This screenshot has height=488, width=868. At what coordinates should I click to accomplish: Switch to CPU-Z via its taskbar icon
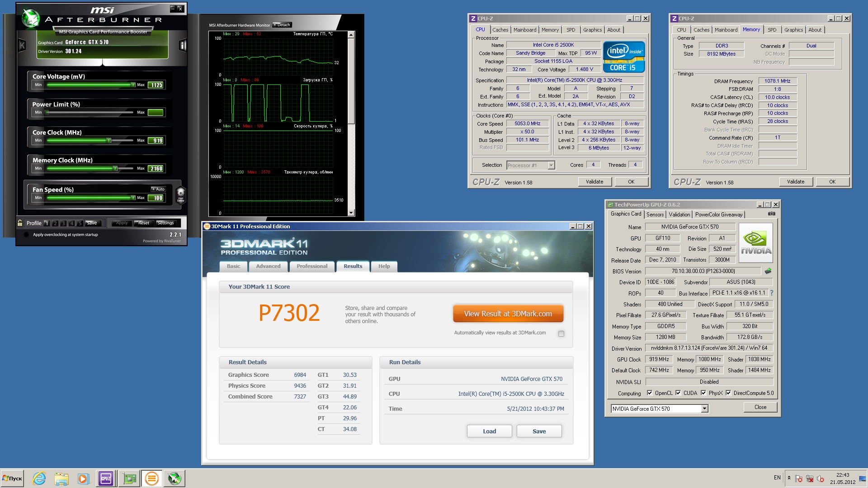[106, 479]
